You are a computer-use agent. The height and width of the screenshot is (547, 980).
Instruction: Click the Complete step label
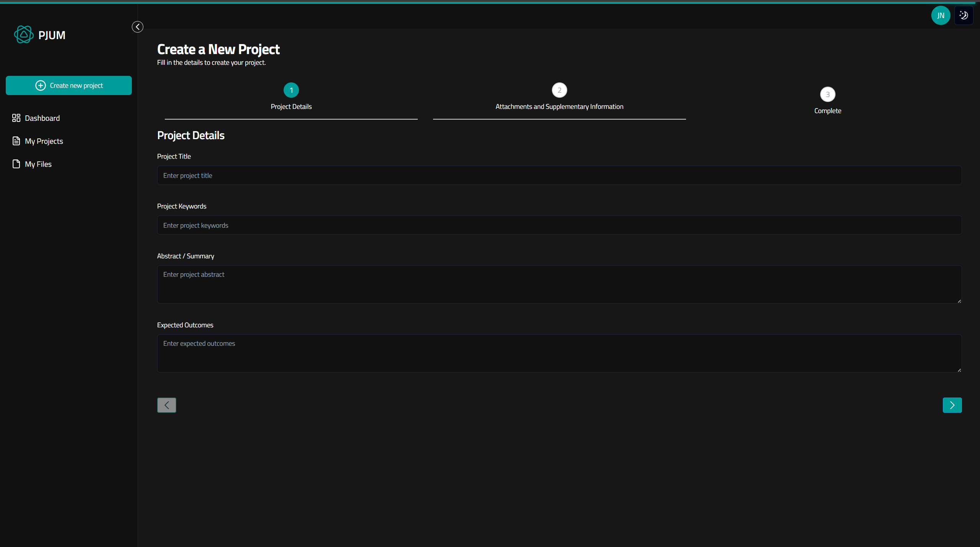pyautogui.click(x=828, y=111)
